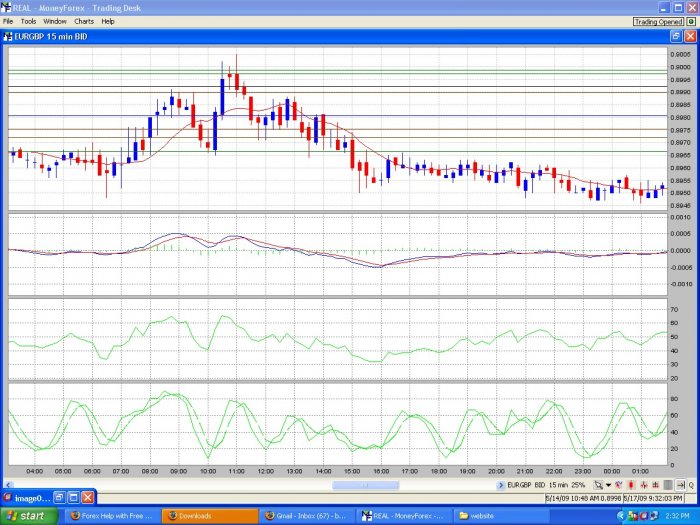700x525 pixels.
Task: Maximize the minimized image0 window
Action: coord(74,497)
